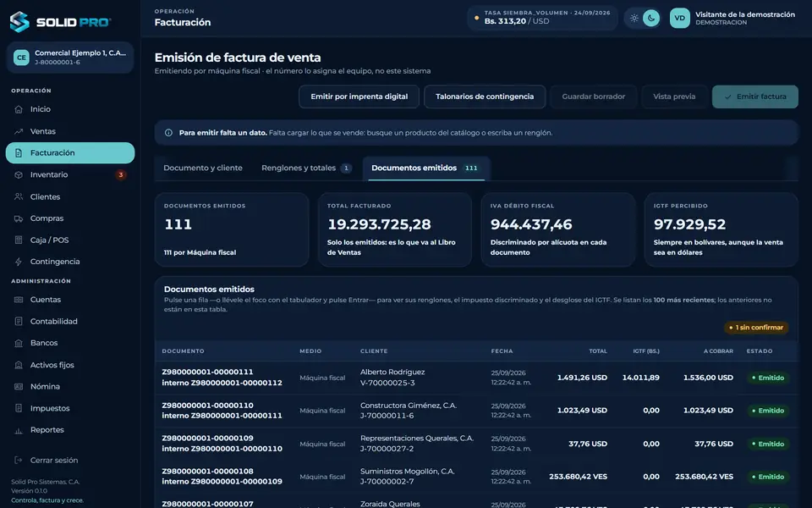The image size is (812, 508).
Task: Open Compras truck icon
Action: click(x=19, y=218)
